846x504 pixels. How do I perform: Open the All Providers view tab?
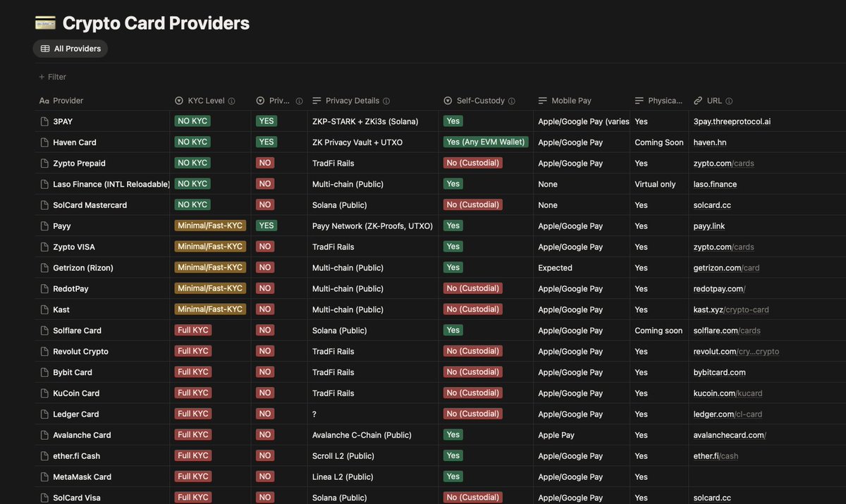(x=70, y=49)
